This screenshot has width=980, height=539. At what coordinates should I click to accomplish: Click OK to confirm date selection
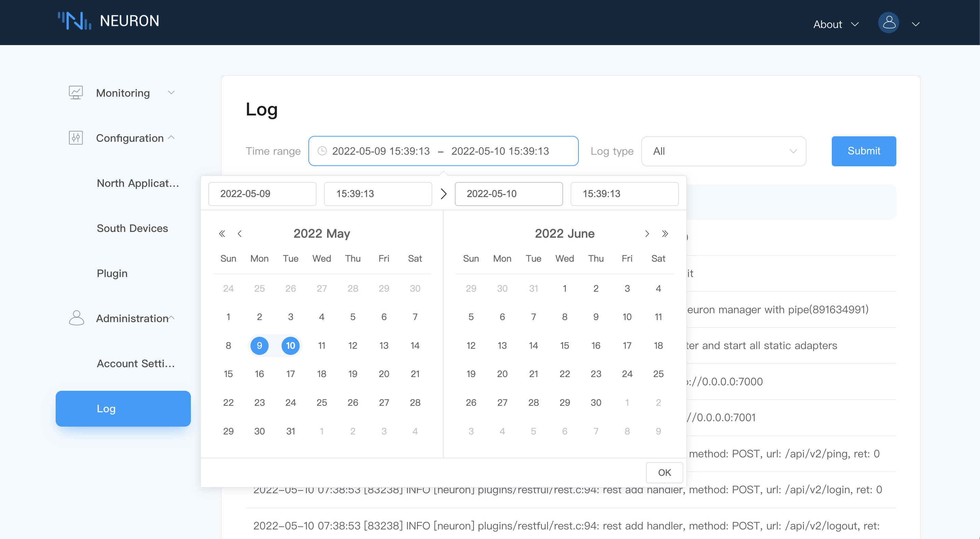[663, 473]
